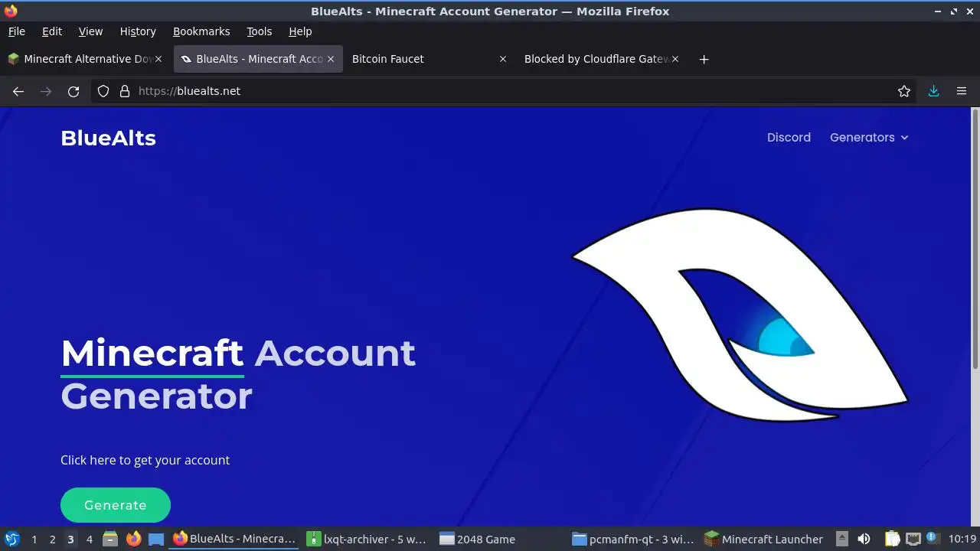This screenshot has width=980, height=551.
Task: Select virtual desktop 3 in pager
Action: (x=70, y=540)
